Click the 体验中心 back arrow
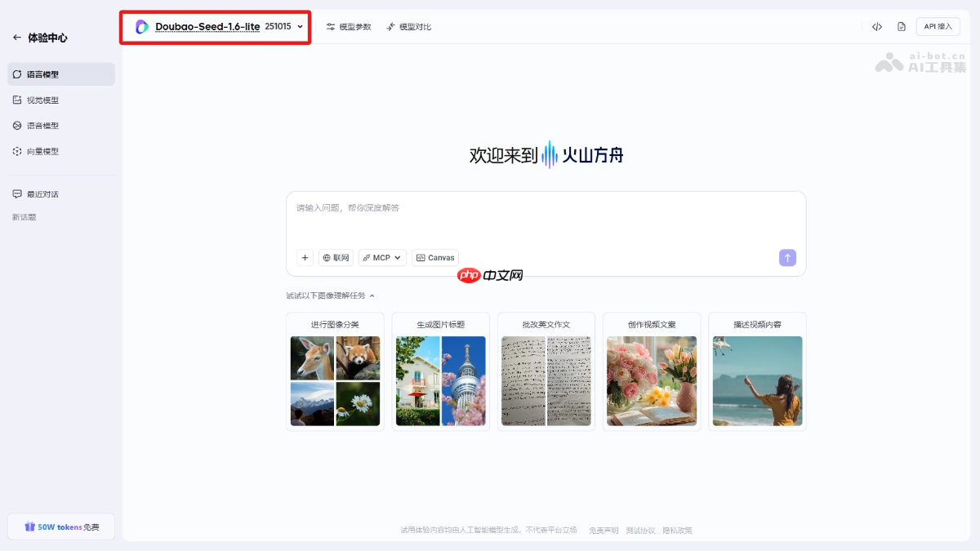980x551 pixels. (x=17, y=37)
